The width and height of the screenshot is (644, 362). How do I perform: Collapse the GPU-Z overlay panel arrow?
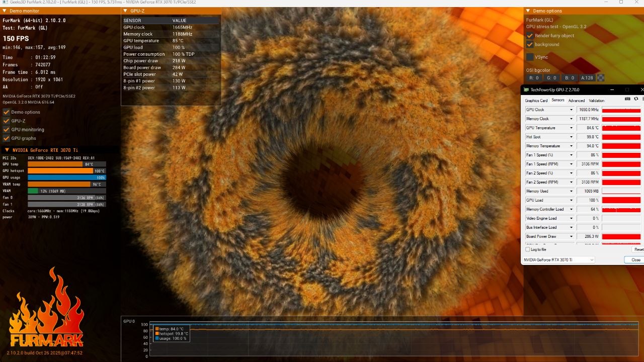(x=125, y=11)
